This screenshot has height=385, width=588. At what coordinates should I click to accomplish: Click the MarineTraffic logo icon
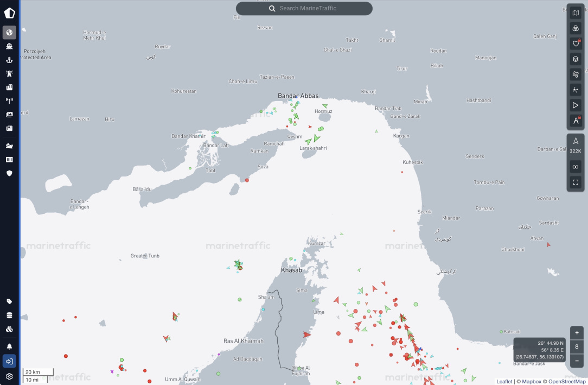coord(9,12)
